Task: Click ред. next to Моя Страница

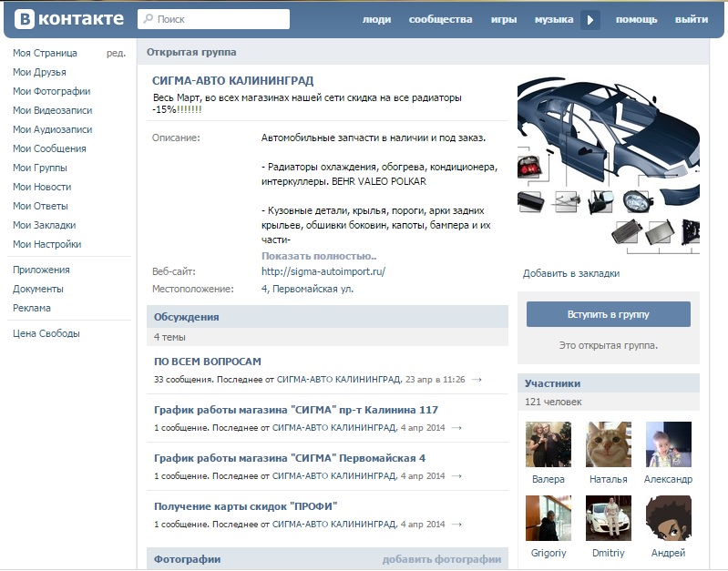Action: [x=116, y=53]
